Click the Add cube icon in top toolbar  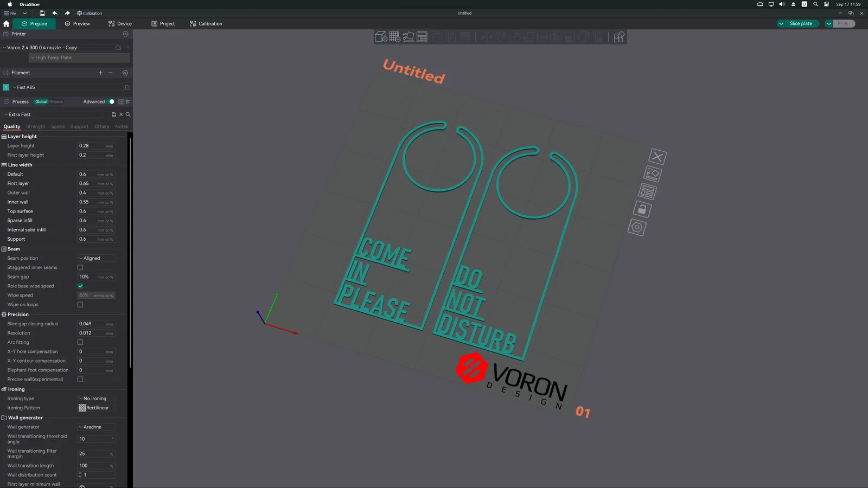[x=381, y=37]
